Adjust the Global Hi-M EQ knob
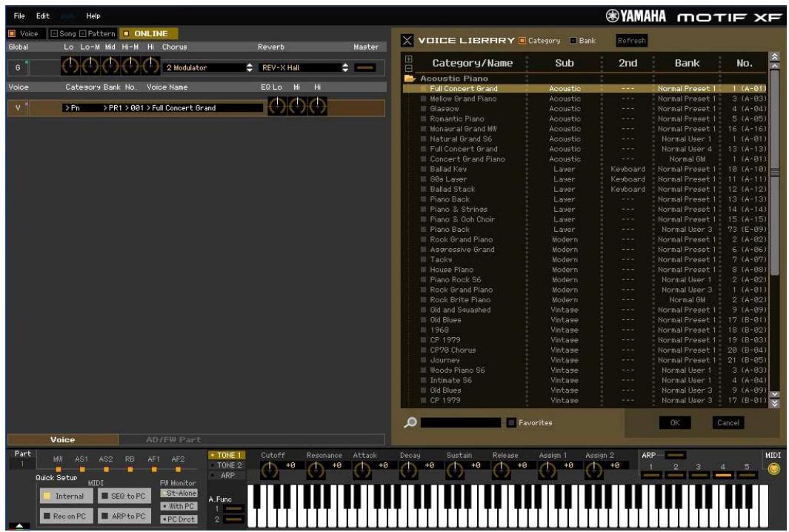Image resolution: width=789 pixels, height=532 pixels. tap(130, 65)
